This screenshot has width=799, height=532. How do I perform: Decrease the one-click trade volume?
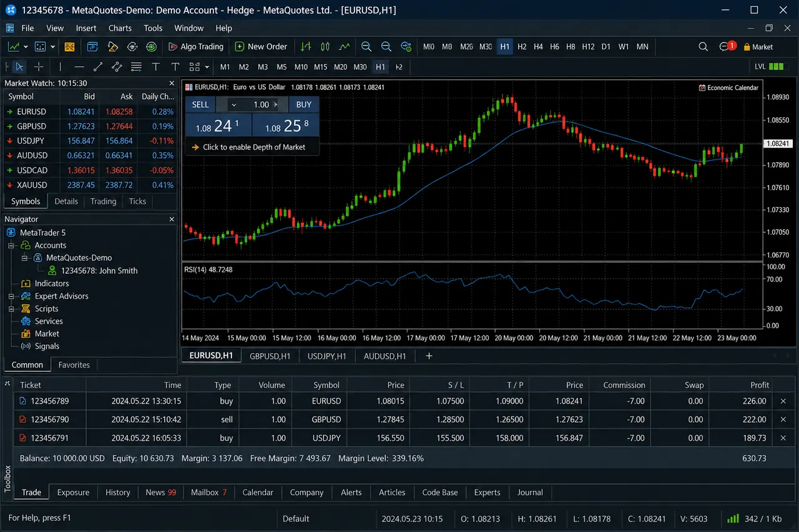tap(233, 105)
